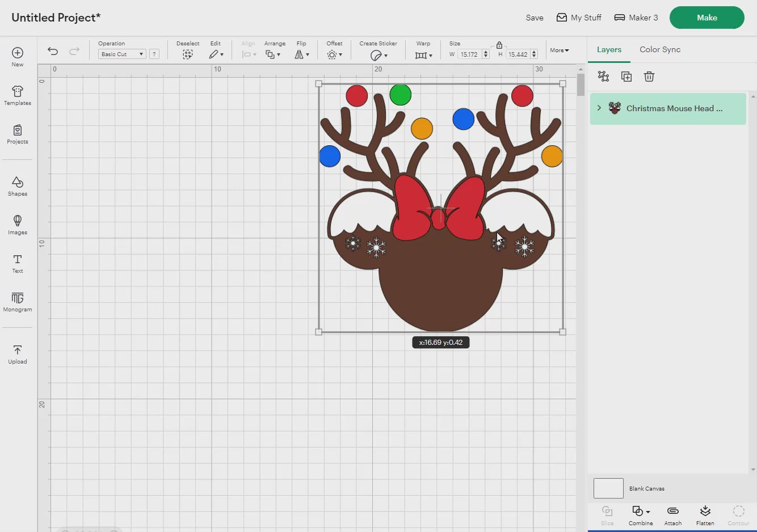This screenshot has height=532, width=757.
Task: Click the height input field 15.442
Action: [518, 54]
